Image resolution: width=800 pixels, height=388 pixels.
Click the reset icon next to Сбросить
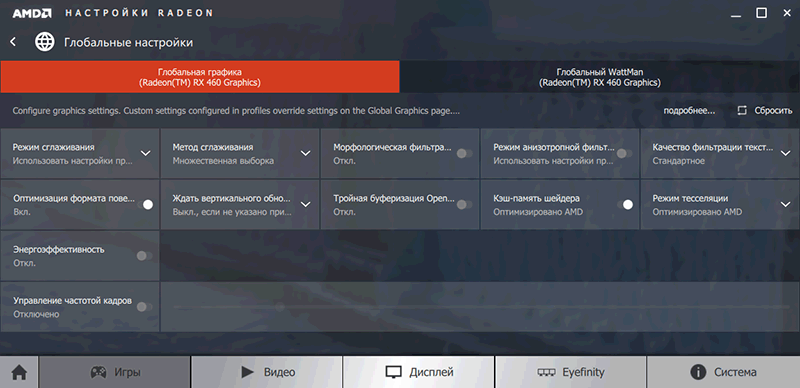click(742, 110)
